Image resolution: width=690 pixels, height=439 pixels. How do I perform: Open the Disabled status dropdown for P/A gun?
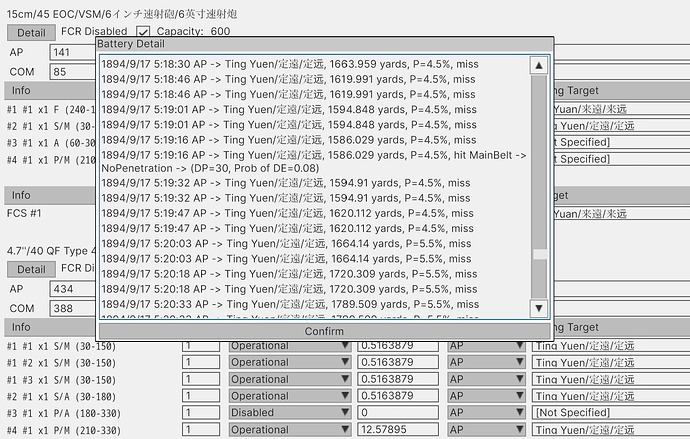click(x=289, y=412)
